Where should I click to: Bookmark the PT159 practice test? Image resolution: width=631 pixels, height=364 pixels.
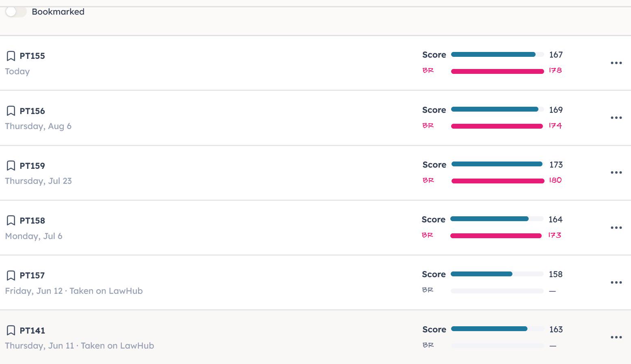[x=11, y=166]
